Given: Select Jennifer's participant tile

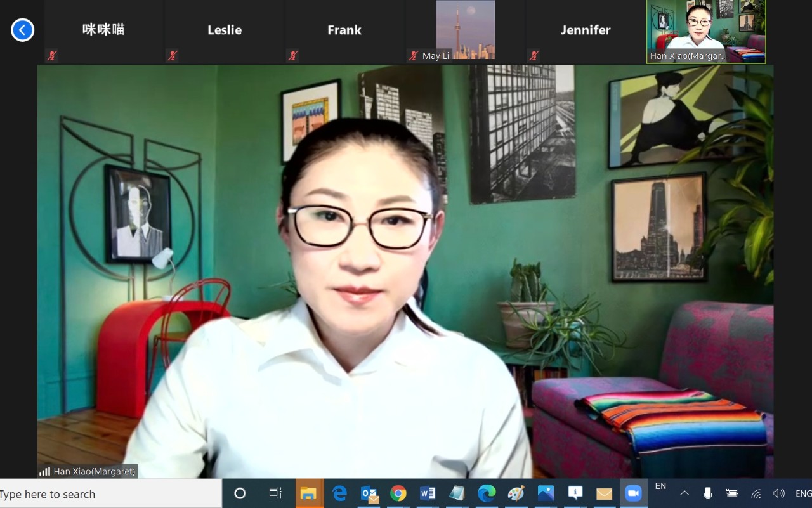Looking at the screenshot, I should coord(585,30).
